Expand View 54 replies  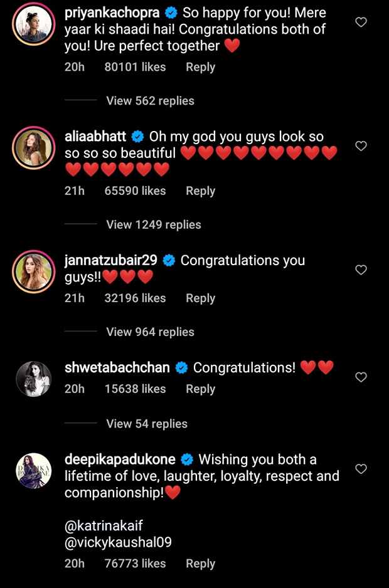coord(147,424)
